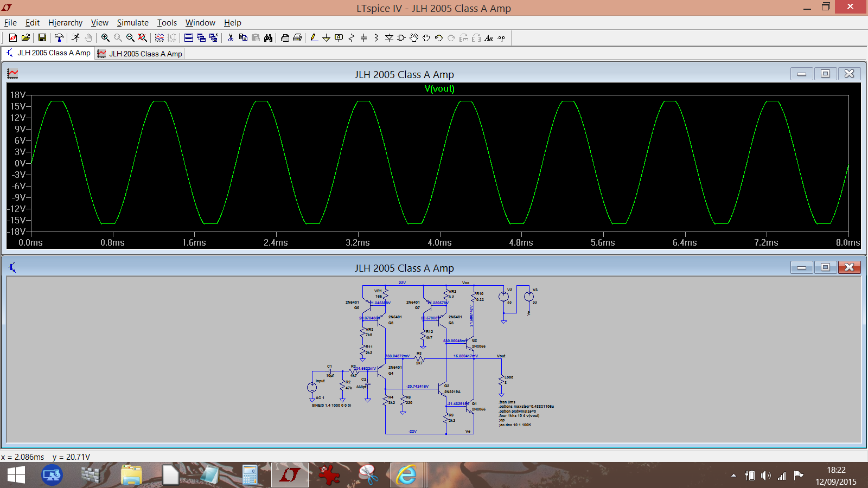This screenshot has width=868, height=488.
Task: Place a capacitor with the capacitor icon
Action: pyautogui.click(x=364, y=37)
